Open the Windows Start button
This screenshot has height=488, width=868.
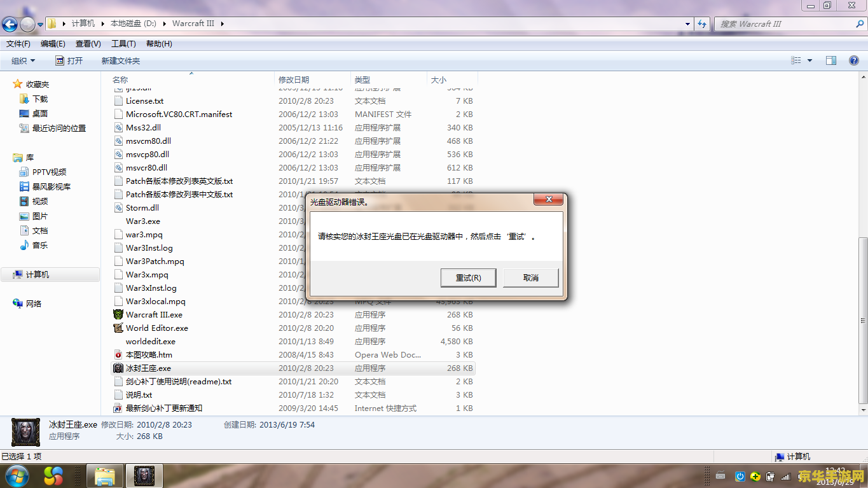pos(16,475)
